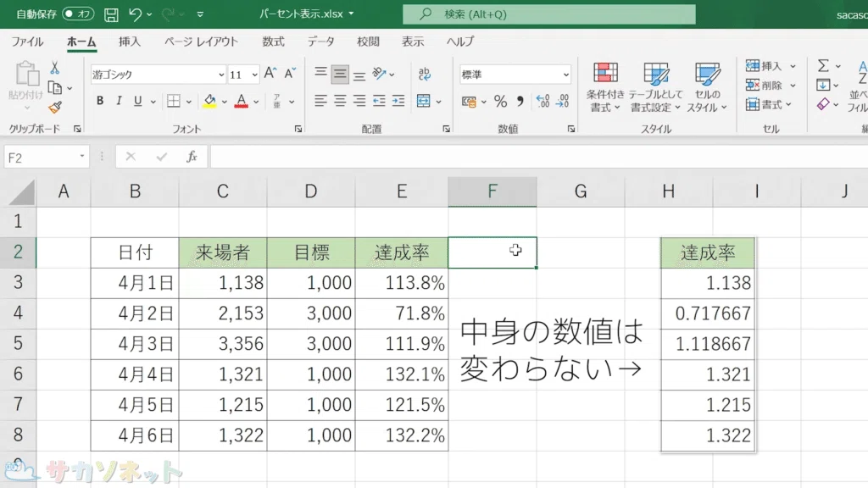Toggle the AutoSave switch
The width and height of the screenshot is (868, 488).
78,14
